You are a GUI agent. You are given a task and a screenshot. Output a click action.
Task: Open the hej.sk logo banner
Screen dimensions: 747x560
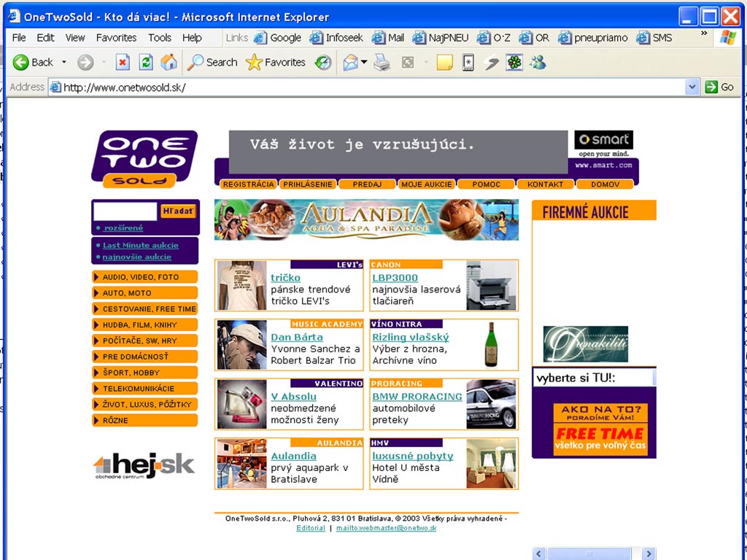pos(144,464)
